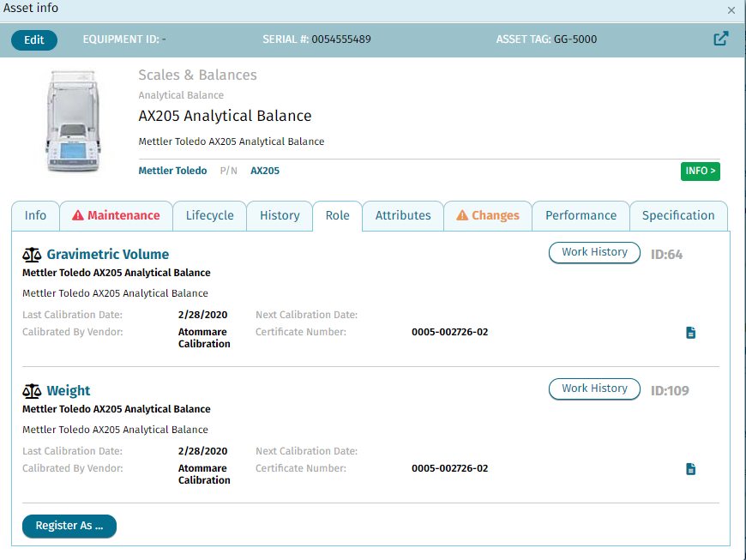This screenshot has width=746, height=560.
Task: Click asset tag GG-5000
Action: (575, 39)
